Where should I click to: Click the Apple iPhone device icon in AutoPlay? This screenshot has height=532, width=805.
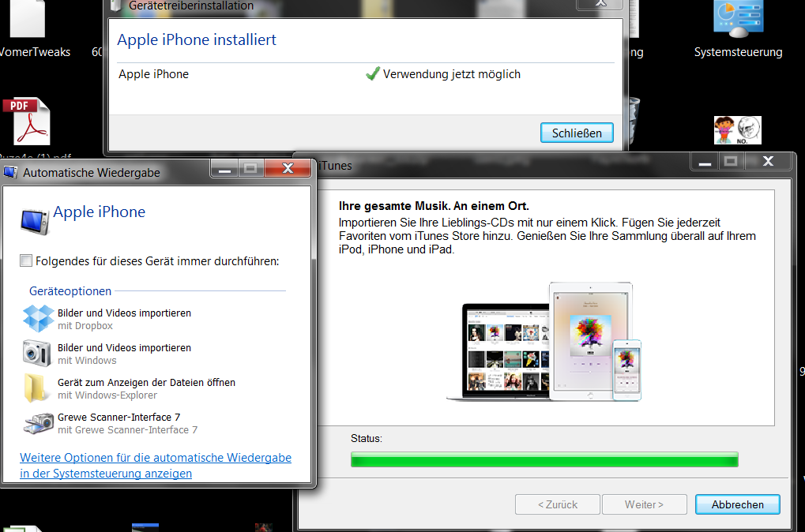[35, 221]
